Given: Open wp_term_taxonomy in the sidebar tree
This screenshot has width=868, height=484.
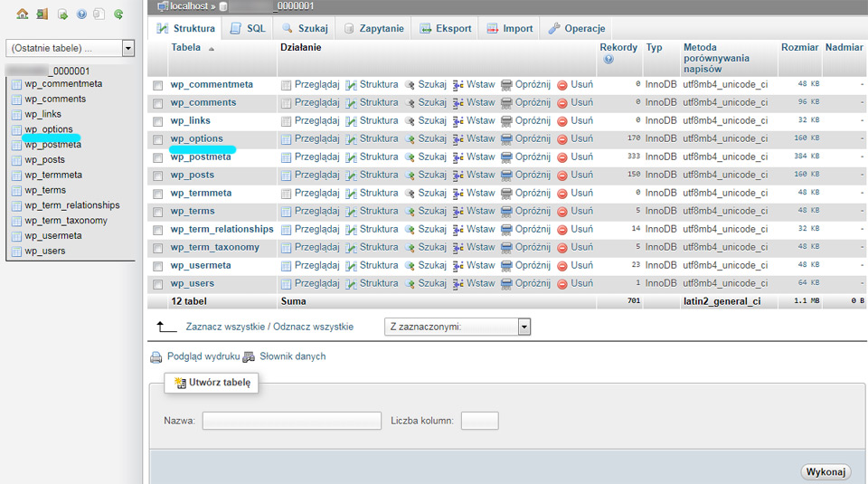Looking at the screenshot, I should (x=66, y=221).
